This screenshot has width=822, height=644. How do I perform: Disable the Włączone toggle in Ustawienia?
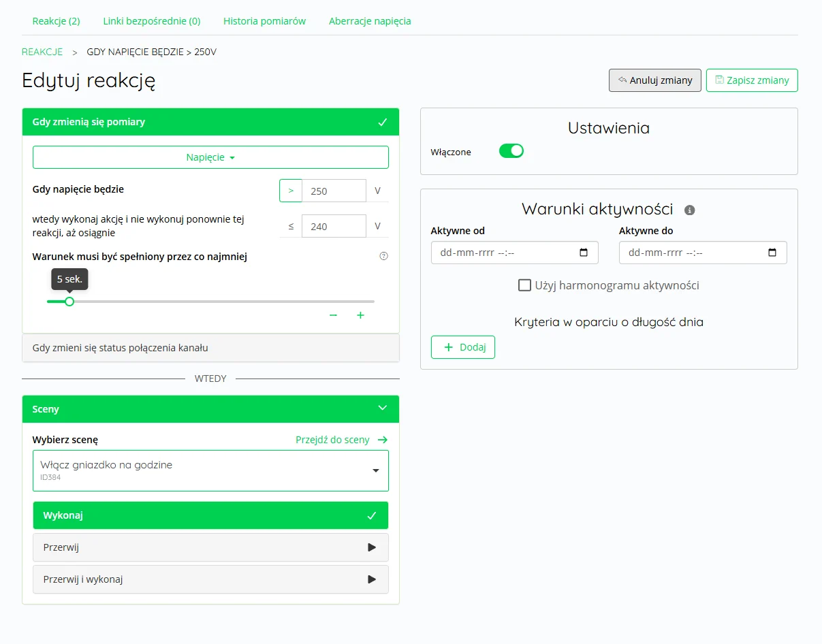click(x=511, y=150)
